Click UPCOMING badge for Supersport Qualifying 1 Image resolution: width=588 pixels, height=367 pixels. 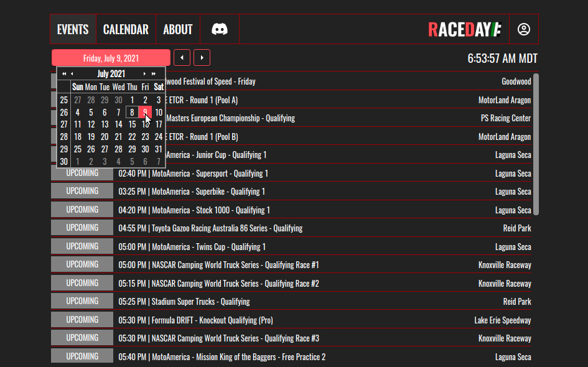pos(82,173)
